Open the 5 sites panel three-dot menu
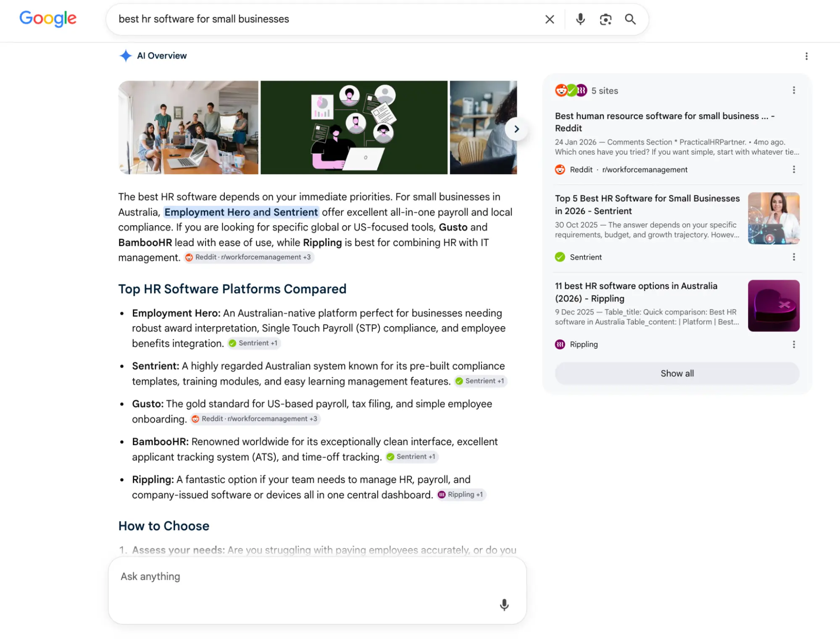Screen dimensions: 840x639 (x=793, y=90)
